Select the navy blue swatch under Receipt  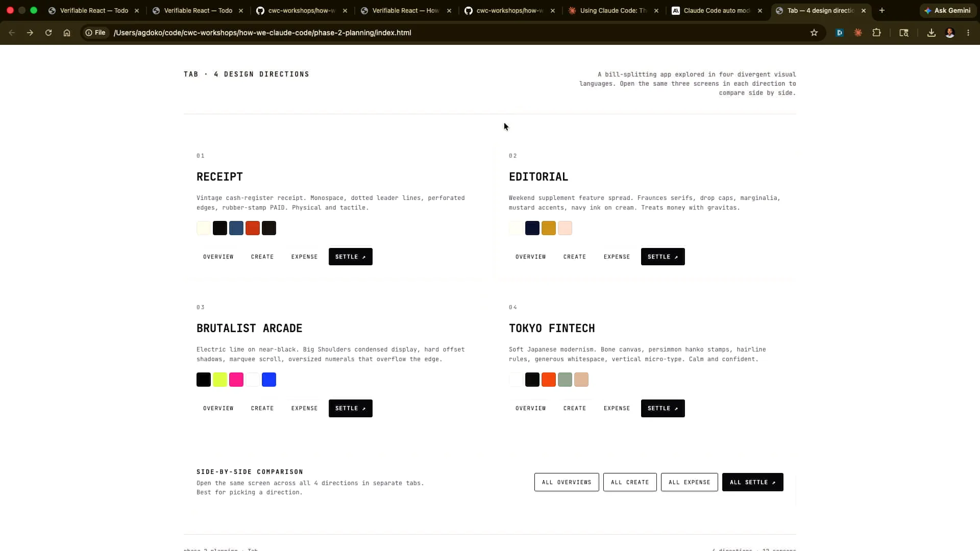tap(236, 228)
